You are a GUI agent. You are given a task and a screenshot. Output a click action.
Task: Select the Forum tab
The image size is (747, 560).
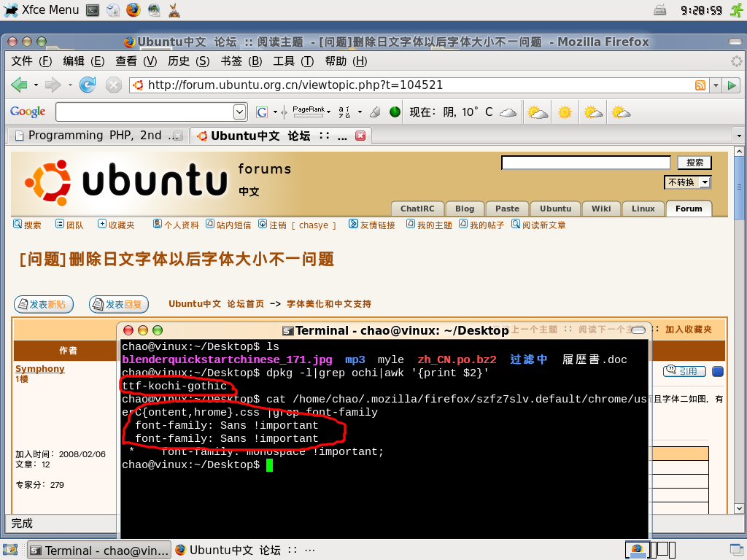tap(689, 209)
